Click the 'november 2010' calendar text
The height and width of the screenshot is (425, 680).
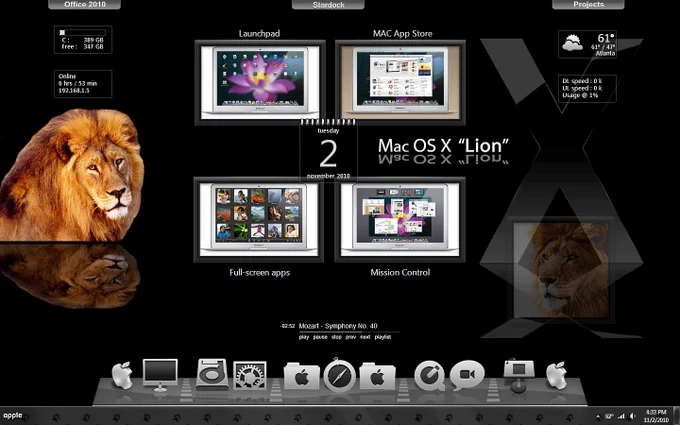pos(328,176)
